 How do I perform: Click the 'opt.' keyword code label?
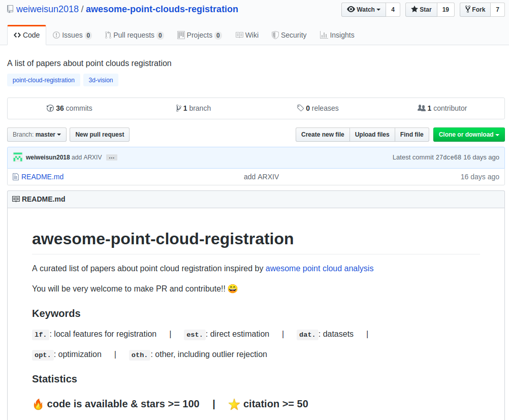click(x=43, y=355)
